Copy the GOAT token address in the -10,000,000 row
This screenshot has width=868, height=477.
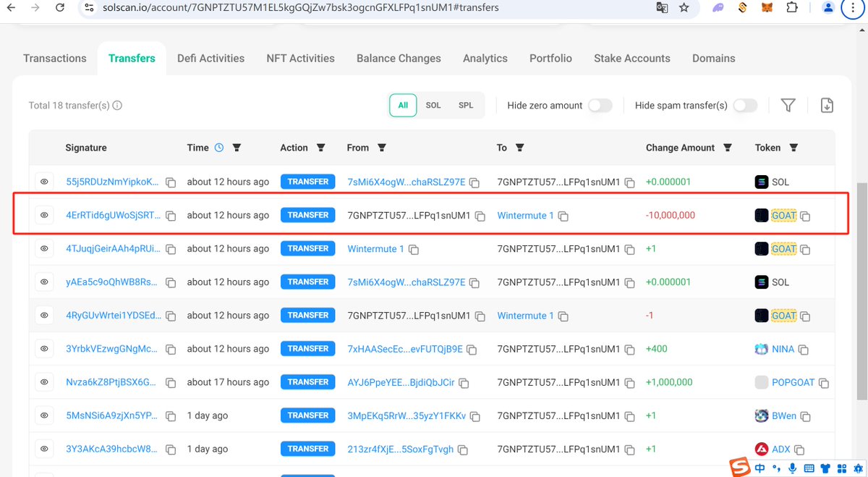point(804,216)
